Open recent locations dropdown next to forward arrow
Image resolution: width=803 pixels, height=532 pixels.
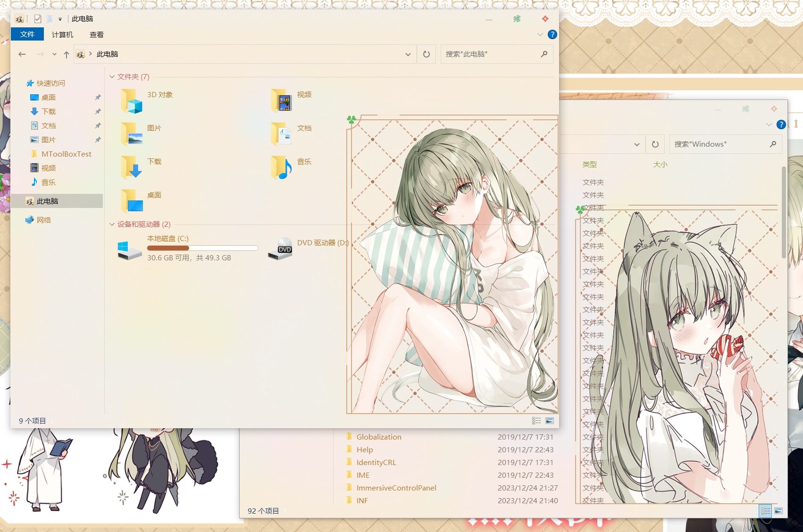(x=54, y=54)
